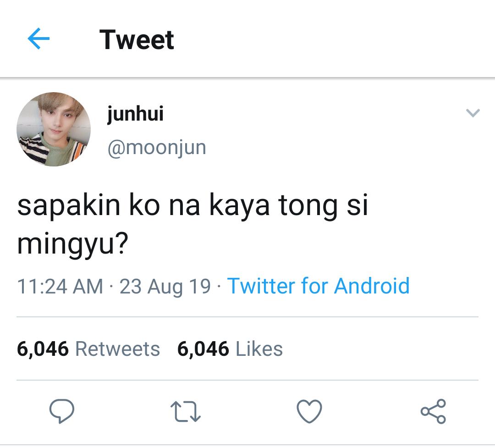
Task: Go back using the blue arrow
Action: coord(38,39)
